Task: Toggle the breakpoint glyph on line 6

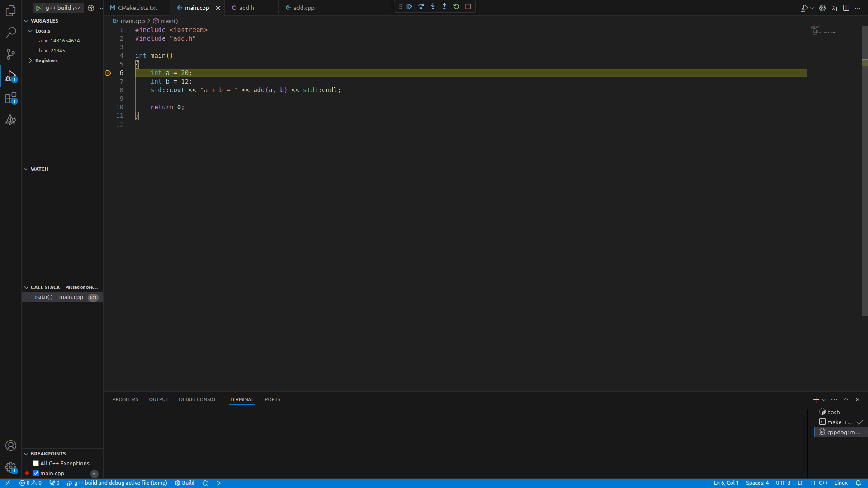Action: [108, 73]
